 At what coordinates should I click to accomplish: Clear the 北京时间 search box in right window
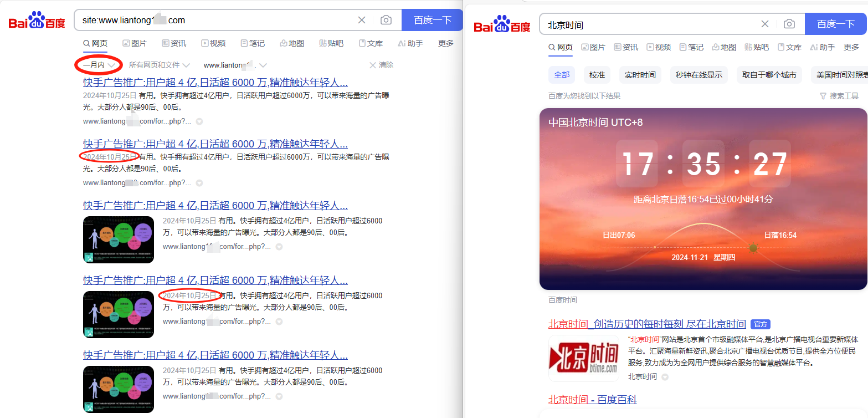point(765,24)
